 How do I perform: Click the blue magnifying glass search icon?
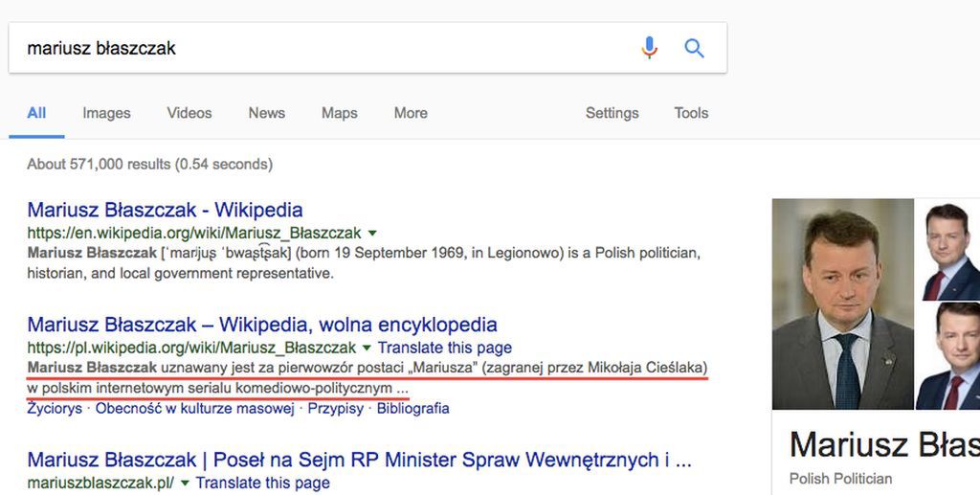(x=695, y=47)
